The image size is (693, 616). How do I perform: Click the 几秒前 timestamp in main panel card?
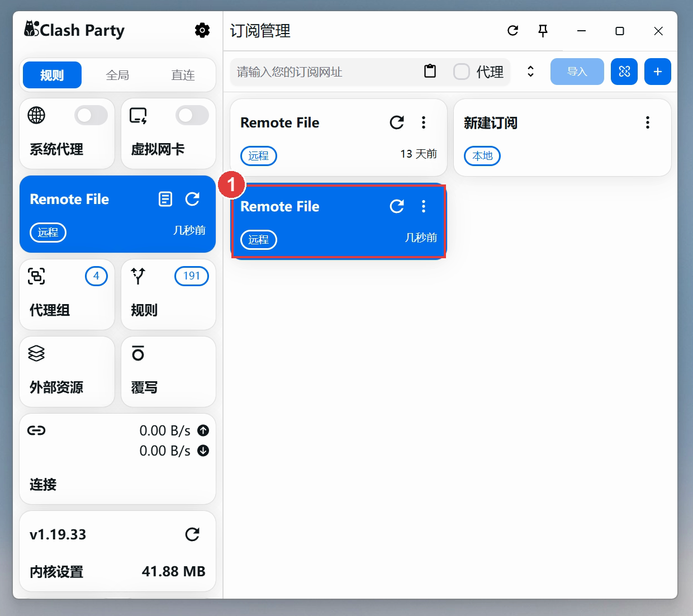[x=421, y=238]
